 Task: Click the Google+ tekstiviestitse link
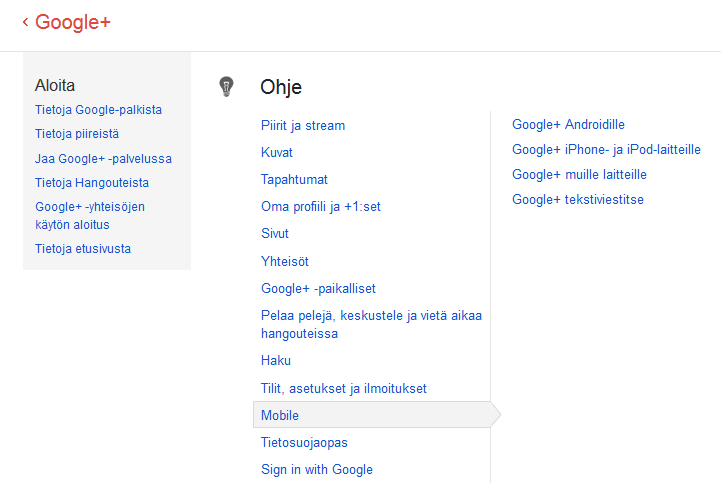coord(578,200)
